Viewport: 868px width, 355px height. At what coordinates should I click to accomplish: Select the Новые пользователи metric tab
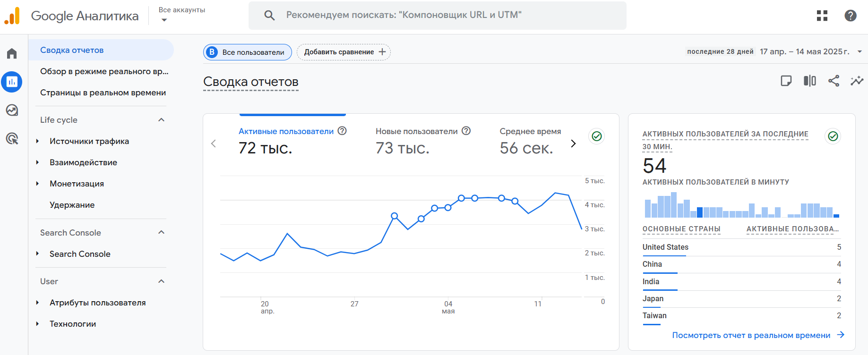(x=416, y=131)
